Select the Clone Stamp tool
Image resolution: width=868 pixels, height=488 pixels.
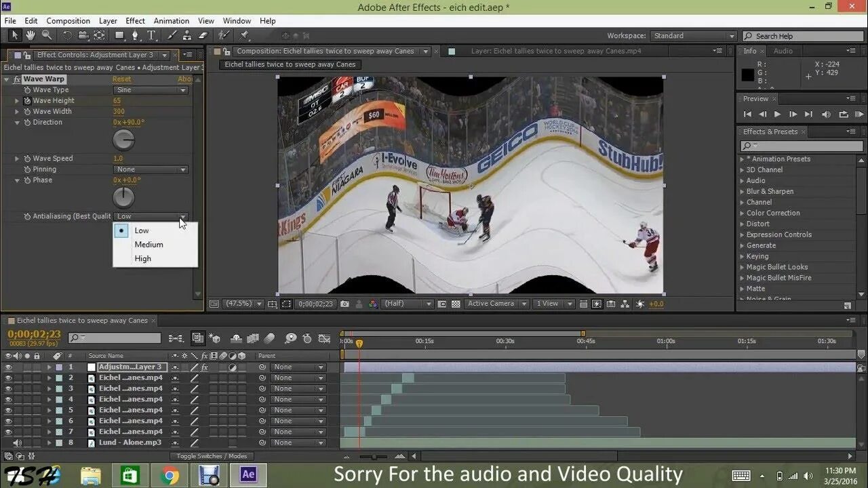point(186,35)
